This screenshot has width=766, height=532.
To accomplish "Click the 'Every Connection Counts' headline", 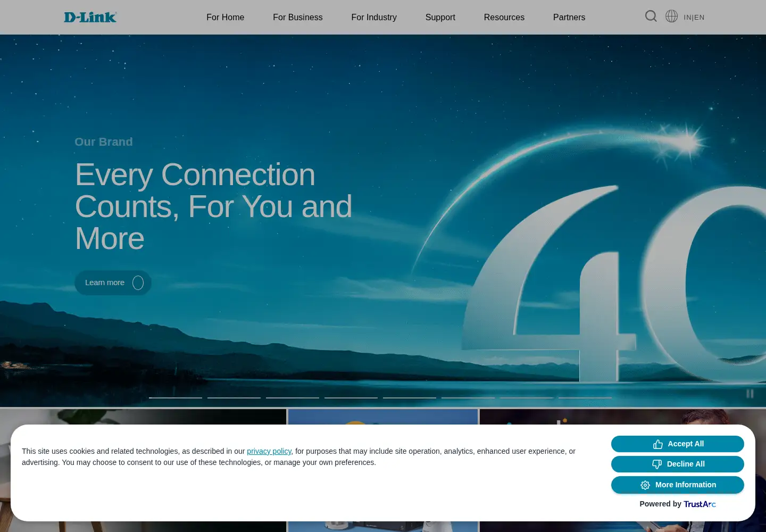I will 213,206.
